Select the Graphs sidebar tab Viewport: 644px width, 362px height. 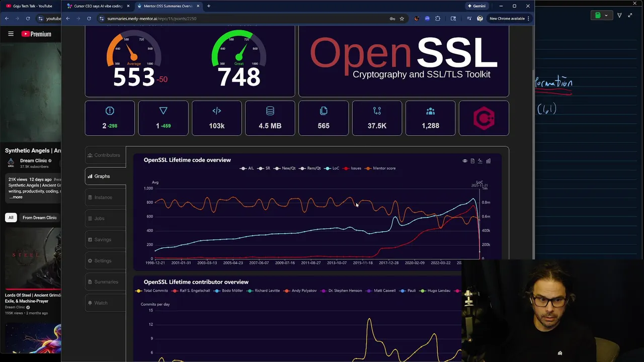pyautogui.click(x=105, y=176)
